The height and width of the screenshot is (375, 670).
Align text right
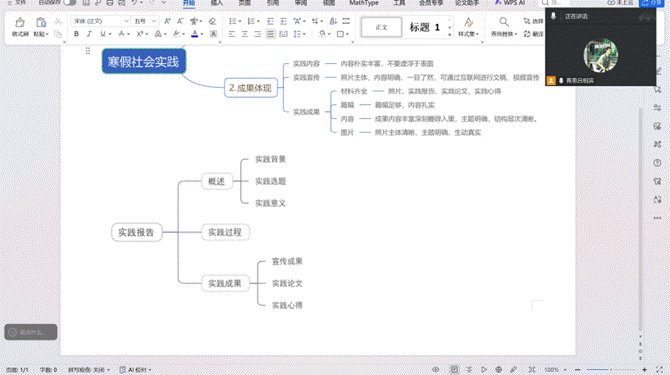pos(257,34)
